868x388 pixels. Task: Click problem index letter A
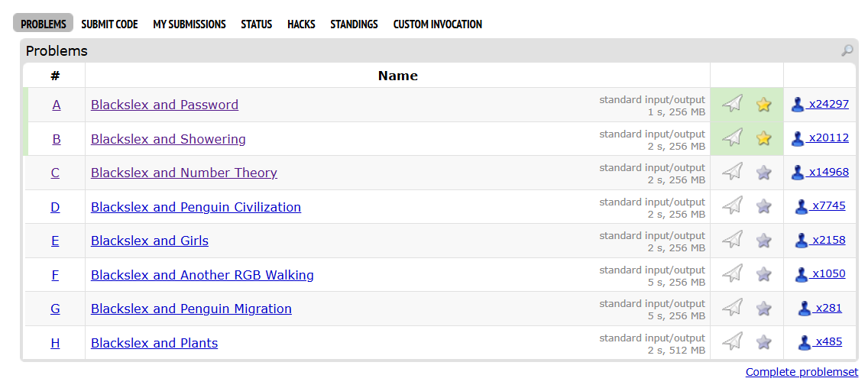(56, 105)
